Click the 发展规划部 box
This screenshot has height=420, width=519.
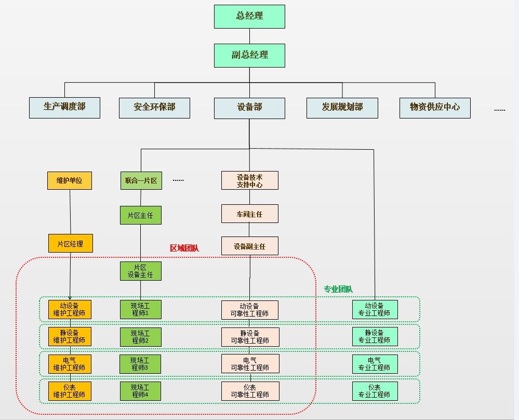[x=342, y=108]
